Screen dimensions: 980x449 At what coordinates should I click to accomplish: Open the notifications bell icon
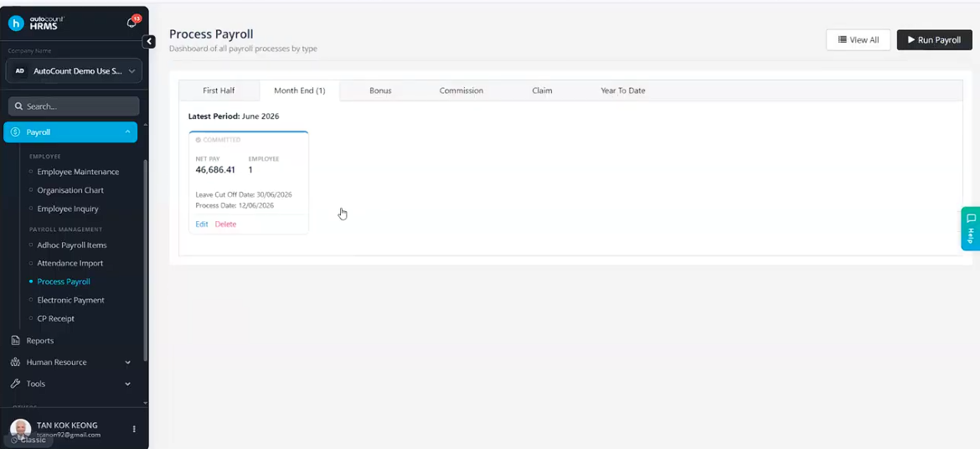pyautogui.click(x=132, y=23)
